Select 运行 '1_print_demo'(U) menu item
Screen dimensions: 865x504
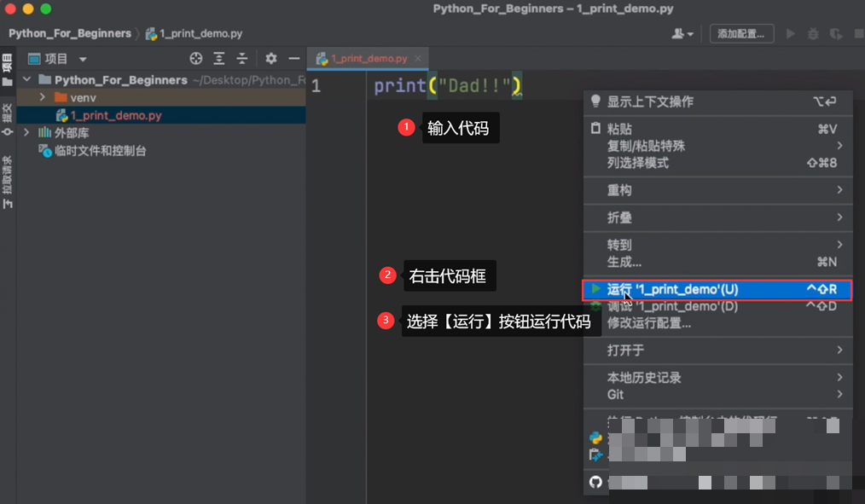point(717,289)
